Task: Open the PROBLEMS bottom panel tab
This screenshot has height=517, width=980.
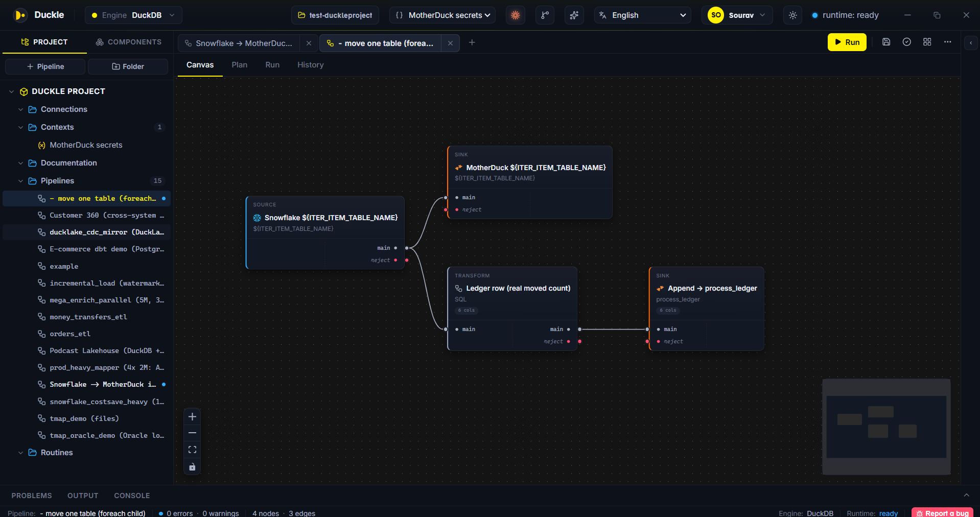Action: [x=32, y=496]
